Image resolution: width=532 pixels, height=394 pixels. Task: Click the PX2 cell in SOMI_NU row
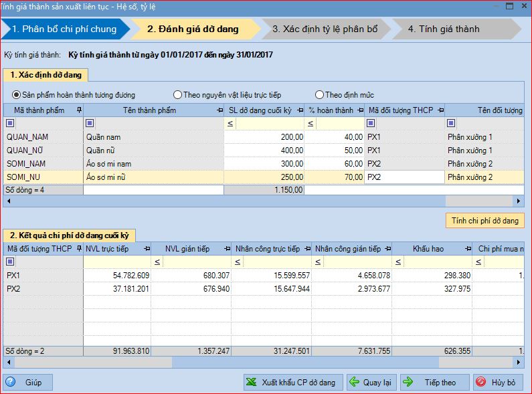(404, 177)
